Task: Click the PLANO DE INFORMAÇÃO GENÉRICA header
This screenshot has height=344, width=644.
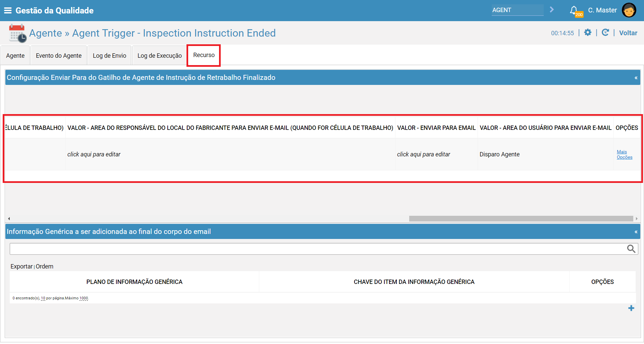Action: (x=135, y=282)
